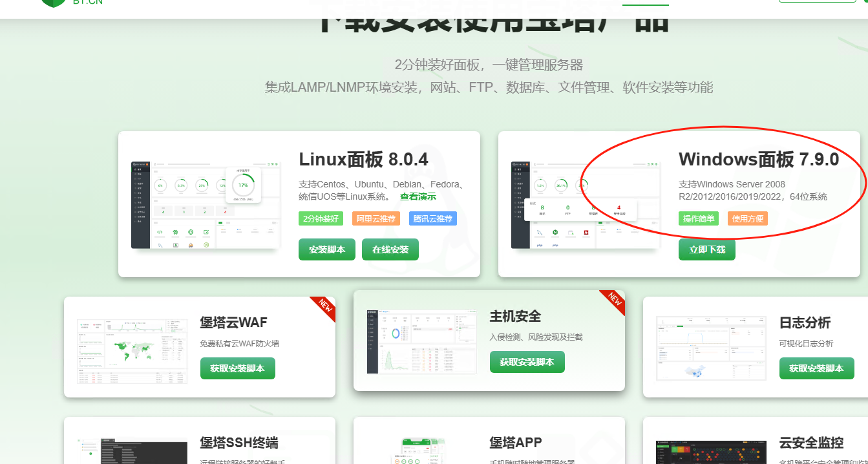Viewport: 868px width, 464px height.
Task: Click the 阿里云推荐 tag
Action: (377, 218)
